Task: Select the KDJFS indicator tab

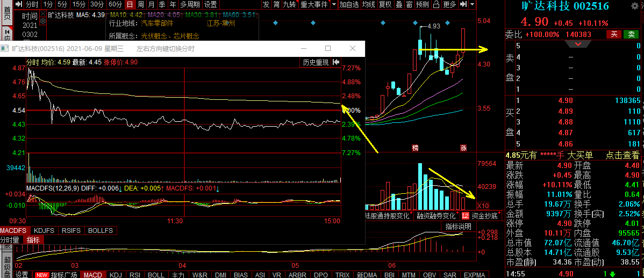Action: pos(43,230)
